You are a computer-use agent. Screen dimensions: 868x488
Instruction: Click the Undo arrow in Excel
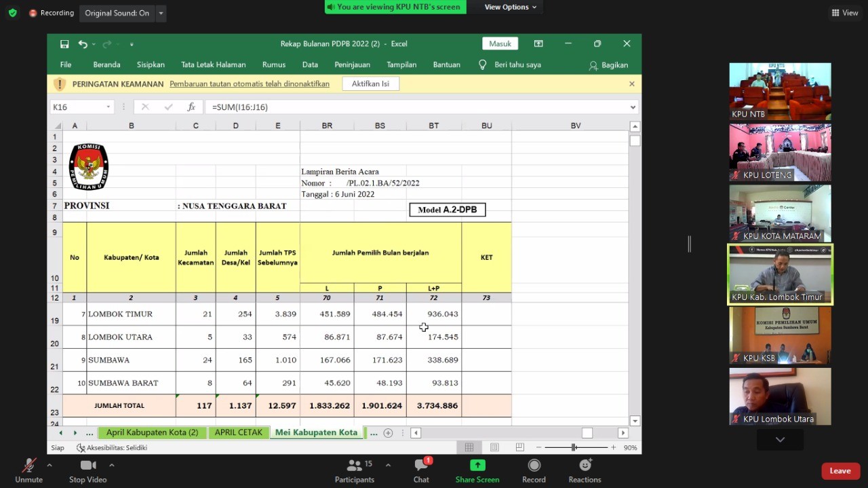click(x=82, y=44)
